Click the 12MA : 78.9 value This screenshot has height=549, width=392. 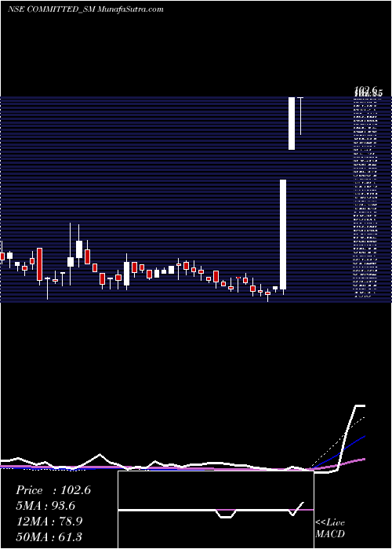49,522
